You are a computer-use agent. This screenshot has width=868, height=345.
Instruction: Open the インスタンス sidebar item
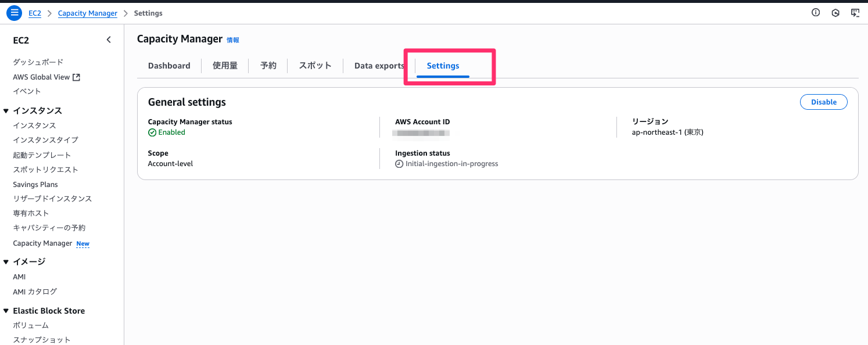point(34,125)
